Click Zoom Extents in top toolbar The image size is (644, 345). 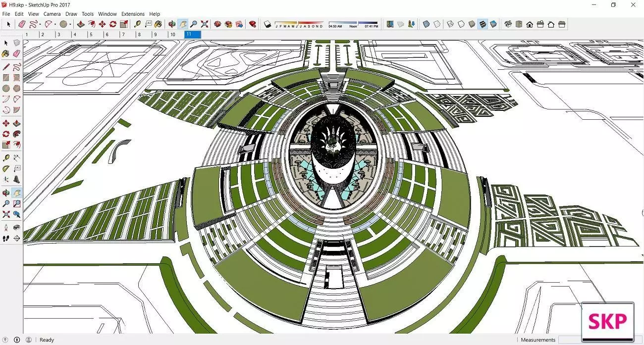[x=205, y=24]
